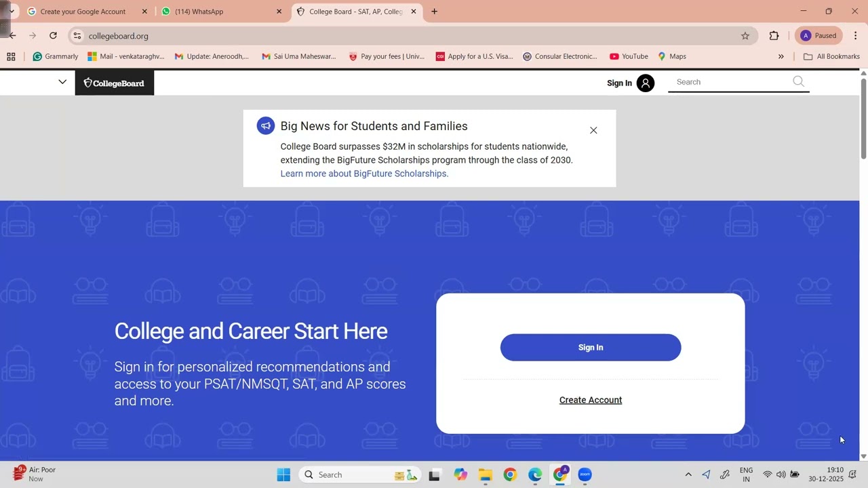
Task: Click the header Sign In text link
Action: (619, 83)
